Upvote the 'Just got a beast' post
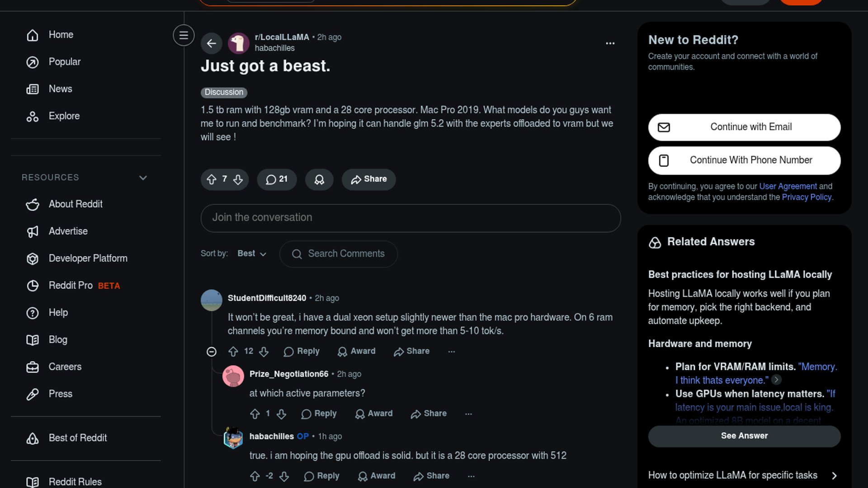This screenshot has width=868, height=488. 212,179
